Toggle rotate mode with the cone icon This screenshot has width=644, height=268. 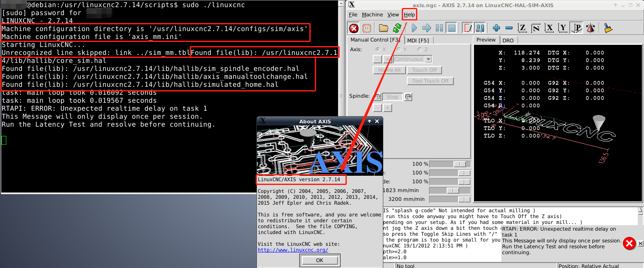click(x=590, y=28)
